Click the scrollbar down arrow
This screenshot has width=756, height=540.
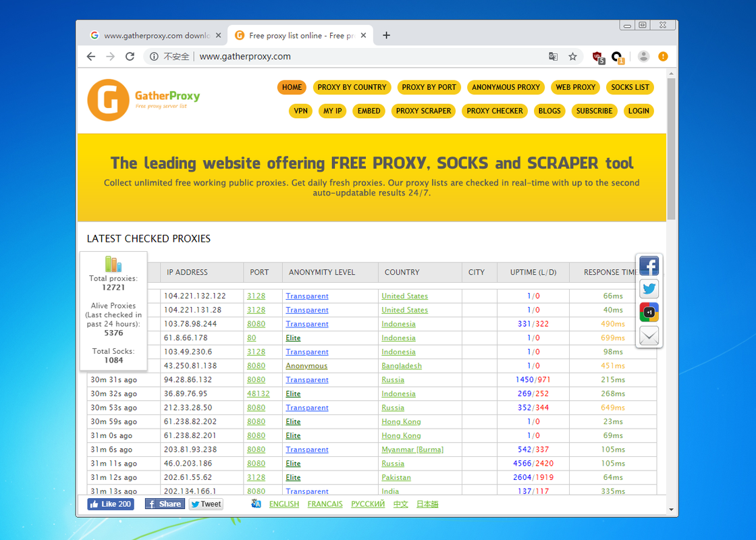click(671, 510)
